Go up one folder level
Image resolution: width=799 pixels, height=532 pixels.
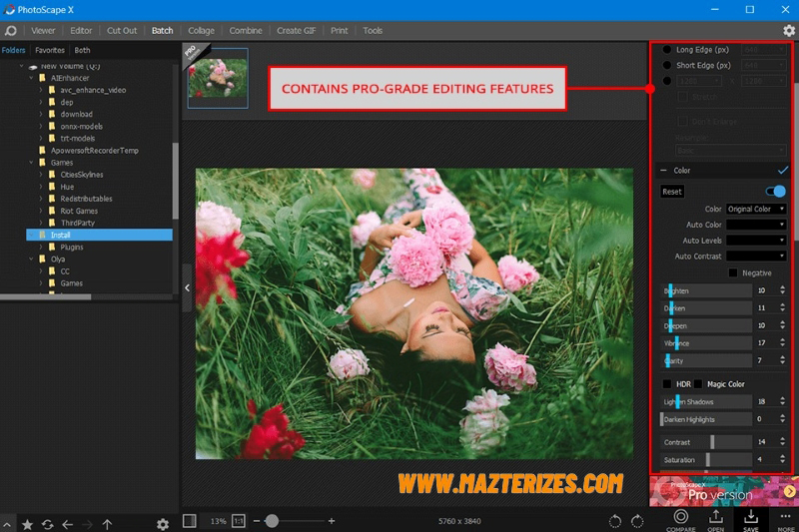(x=107, y=524)
